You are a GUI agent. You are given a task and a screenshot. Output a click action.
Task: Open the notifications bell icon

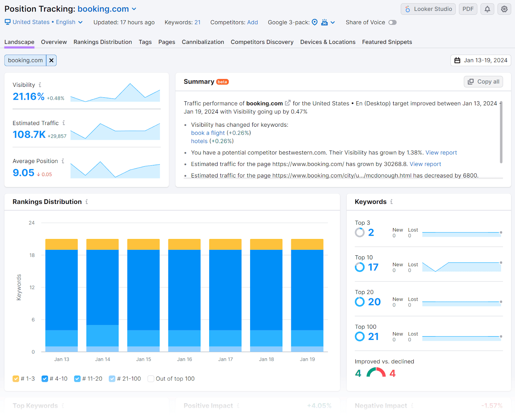tap(487, 9)
